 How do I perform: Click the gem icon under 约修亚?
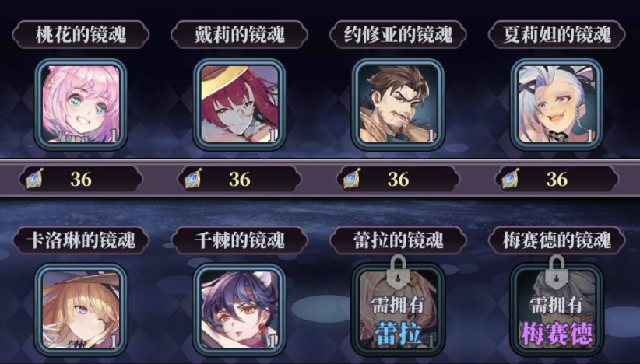(x=351, y=179)
